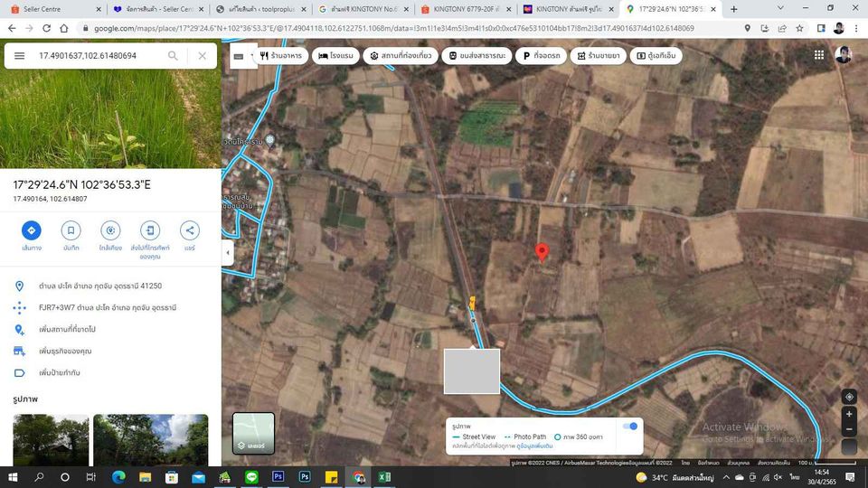
Task: Click the show-my-location target icon
Action: pyautogui.click(x=849, y=397)
